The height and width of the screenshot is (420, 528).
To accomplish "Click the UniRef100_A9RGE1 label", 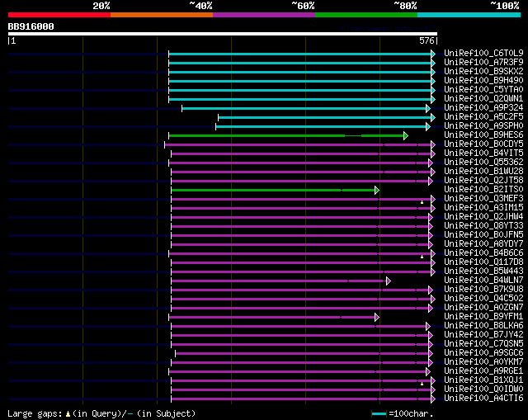I will click(x=483, y=371).
